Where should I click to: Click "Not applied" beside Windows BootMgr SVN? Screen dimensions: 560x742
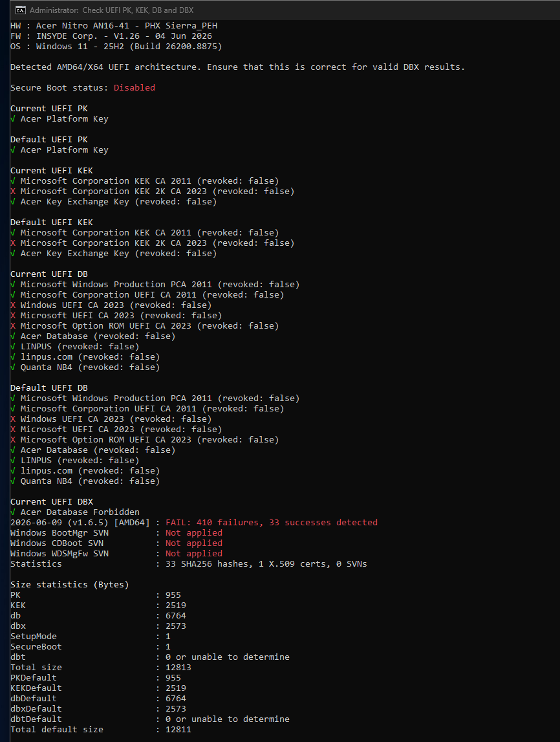(194, 533)
